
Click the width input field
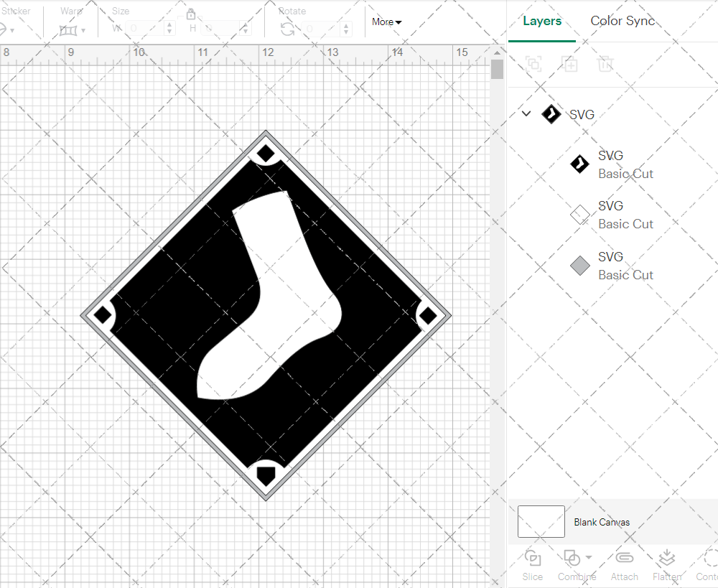144,29
